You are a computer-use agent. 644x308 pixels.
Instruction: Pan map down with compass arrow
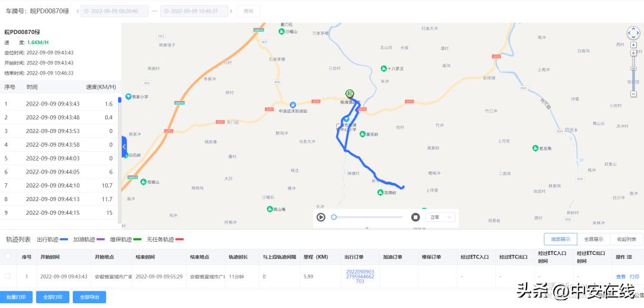pyautogui.click(x=633, y=38)
